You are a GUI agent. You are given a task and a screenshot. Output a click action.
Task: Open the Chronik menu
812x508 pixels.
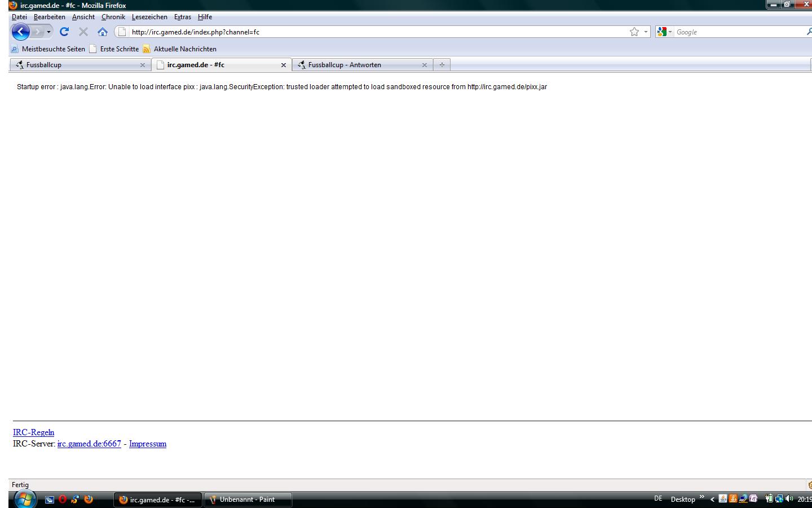point(113,17)
